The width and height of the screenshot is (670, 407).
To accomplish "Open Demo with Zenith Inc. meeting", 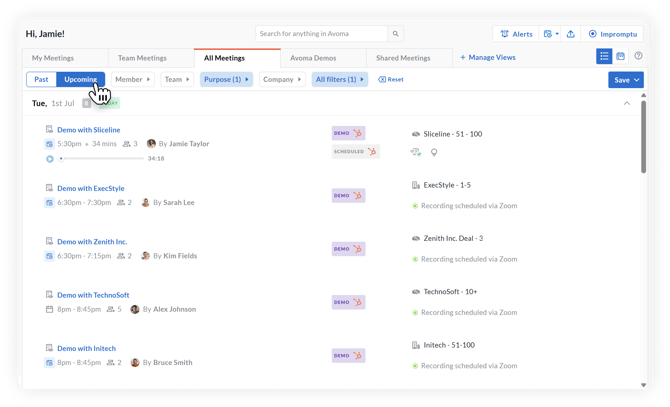I will 92,242.
